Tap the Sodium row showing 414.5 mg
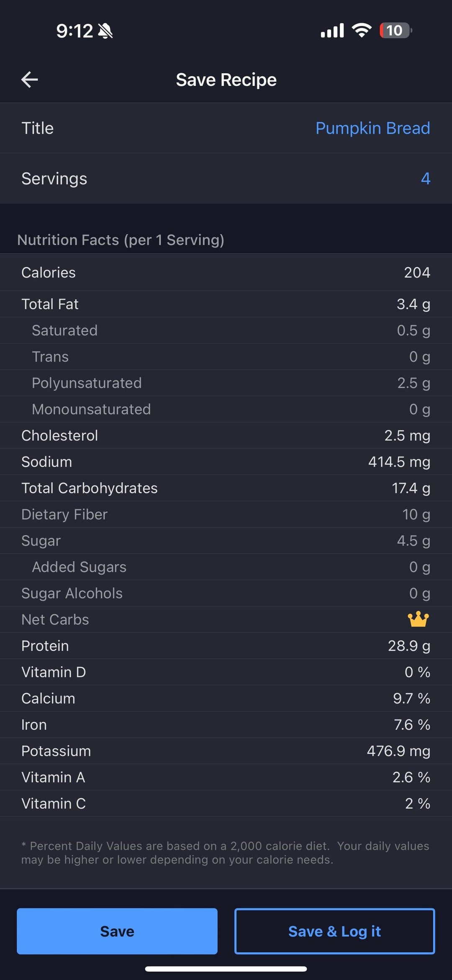The height and width of the screenshot is (980, 452). (226, 462)
